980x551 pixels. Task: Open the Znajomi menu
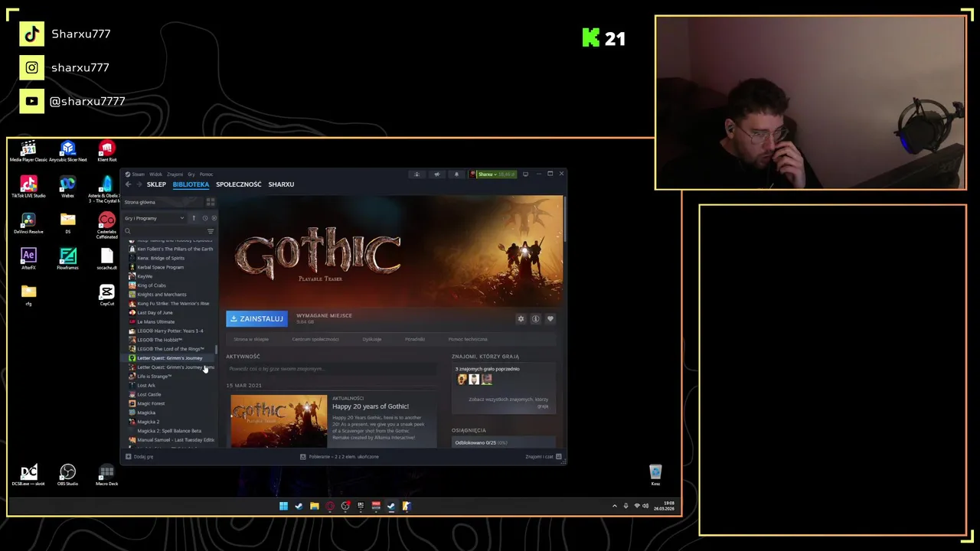(x=175, y=174)
